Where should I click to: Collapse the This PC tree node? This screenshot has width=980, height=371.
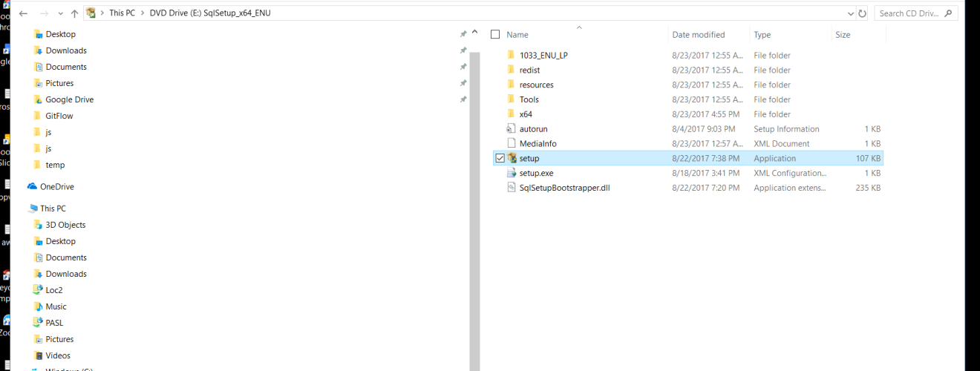[24, 209]
